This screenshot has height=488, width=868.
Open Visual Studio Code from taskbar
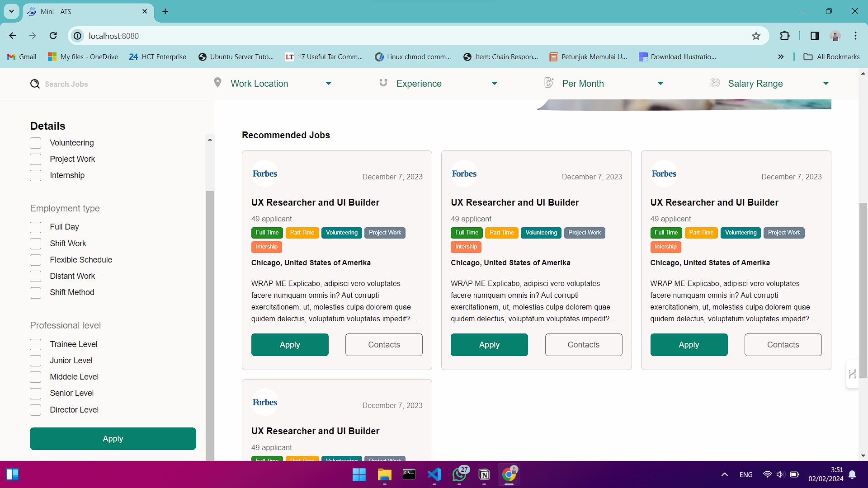(x=434, y=474)
